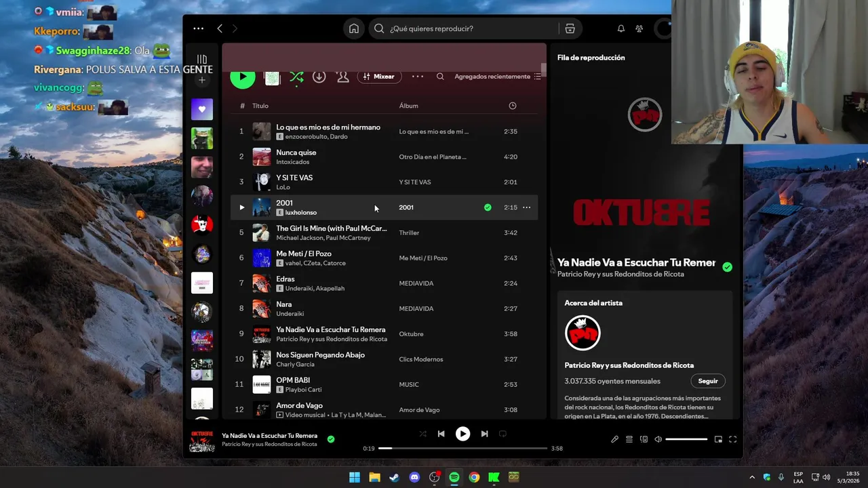868x488 pixels.
Task: Enable shuffle in the player controls
Action: pos(422,434)
